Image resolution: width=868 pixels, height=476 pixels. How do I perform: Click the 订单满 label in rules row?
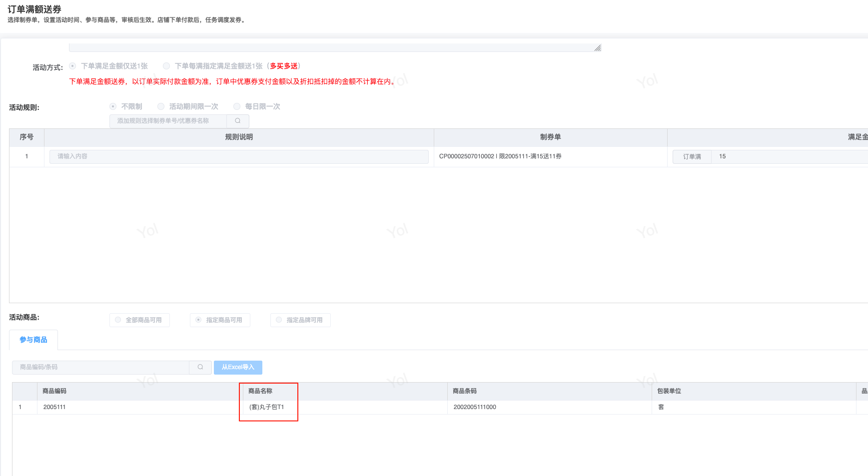pos(692,156)
